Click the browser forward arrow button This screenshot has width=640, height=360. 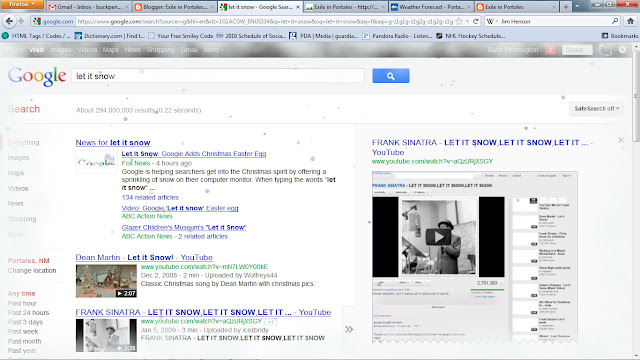(x=21, y=21)
